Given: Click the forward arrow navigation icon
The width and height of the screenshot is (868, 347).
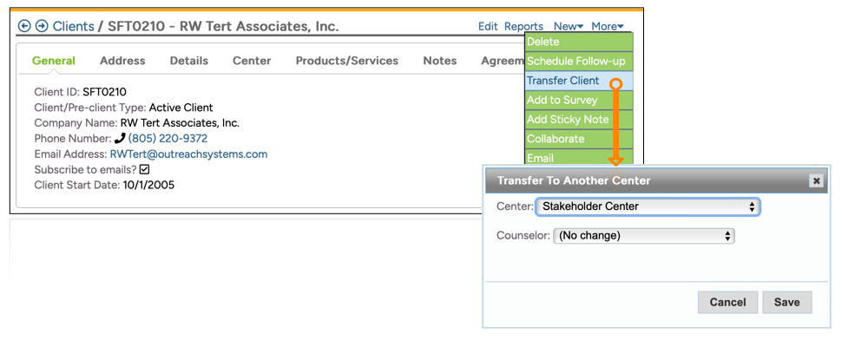Looking at the screenshot, I should tap(41, 27).
